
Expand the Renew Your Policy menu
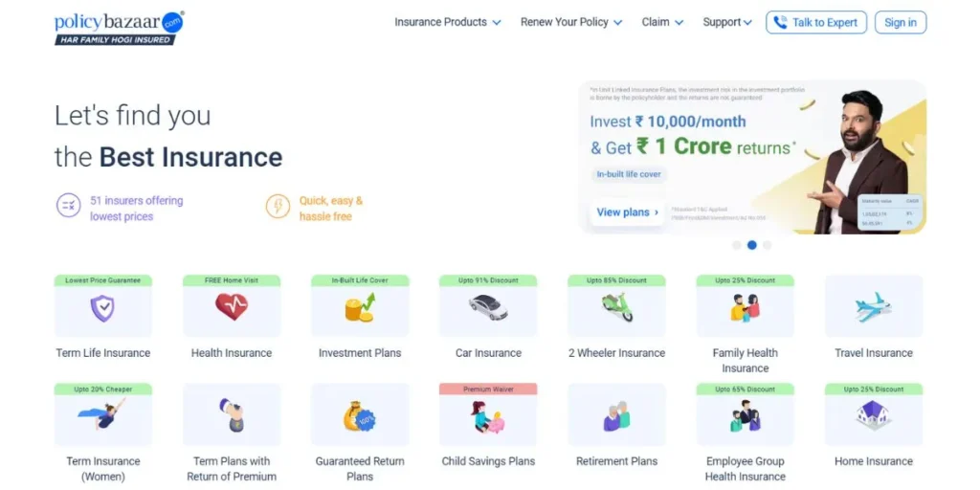coord(571,23)
